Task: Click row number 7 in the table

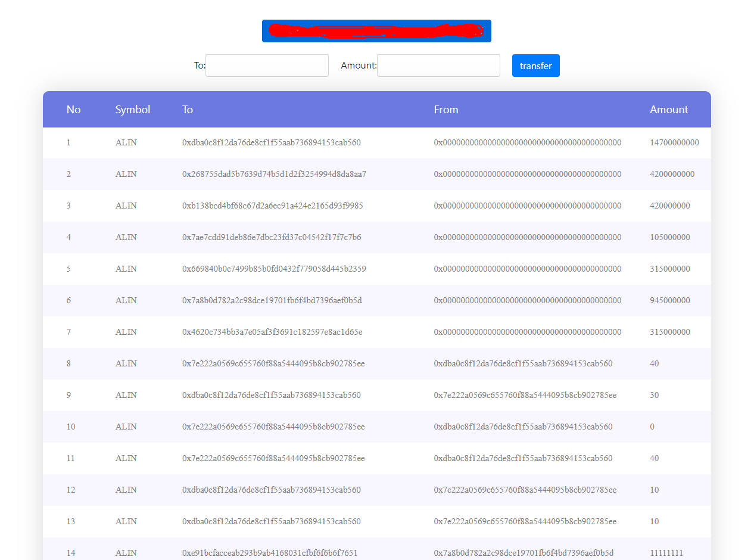Action: (x=68, y=332)
